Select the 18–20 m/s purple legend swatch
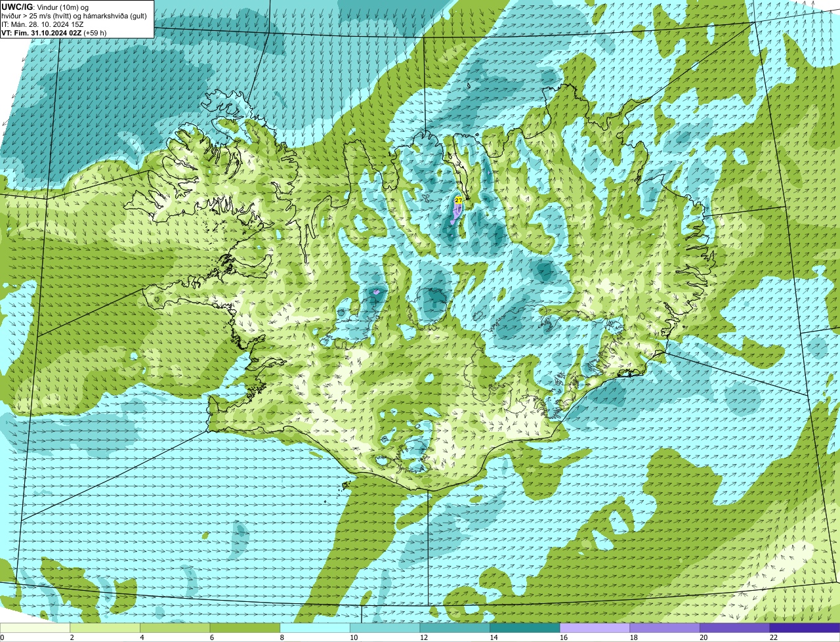The image size is (840, 642). [x=665, y=628]
